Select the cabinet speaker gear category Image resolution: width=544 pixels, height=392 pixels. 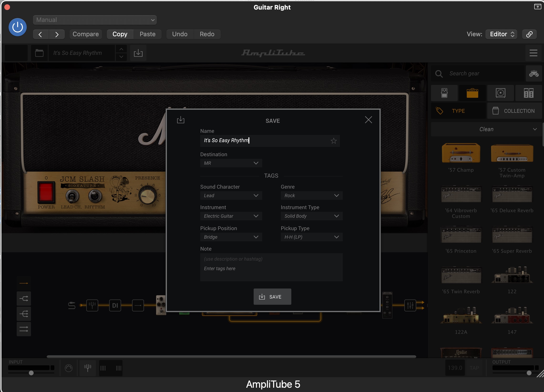pyautogui.click(x=501, y=93)
